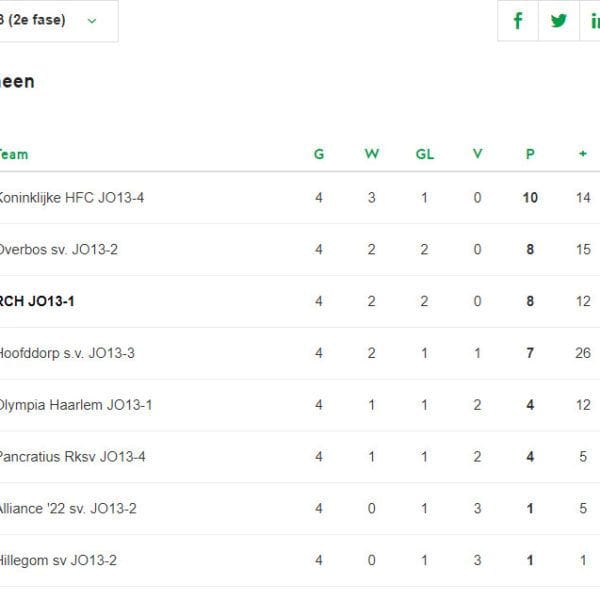The image size is (600, 600).
Task: Sort by the P points column header
Action: click(530, 154)
